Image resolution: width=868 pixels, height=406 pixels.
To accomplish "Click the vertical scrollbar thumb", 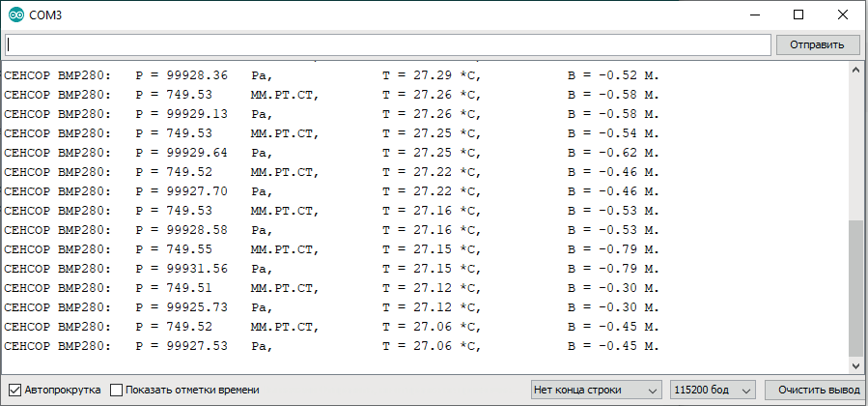I will (x=854, y=287).
